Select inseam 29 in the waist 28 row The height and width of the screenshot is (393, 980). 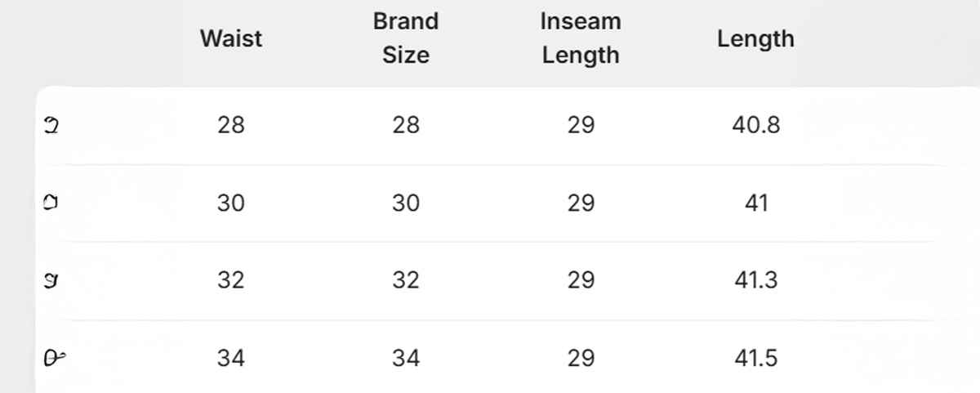point(581,125)
